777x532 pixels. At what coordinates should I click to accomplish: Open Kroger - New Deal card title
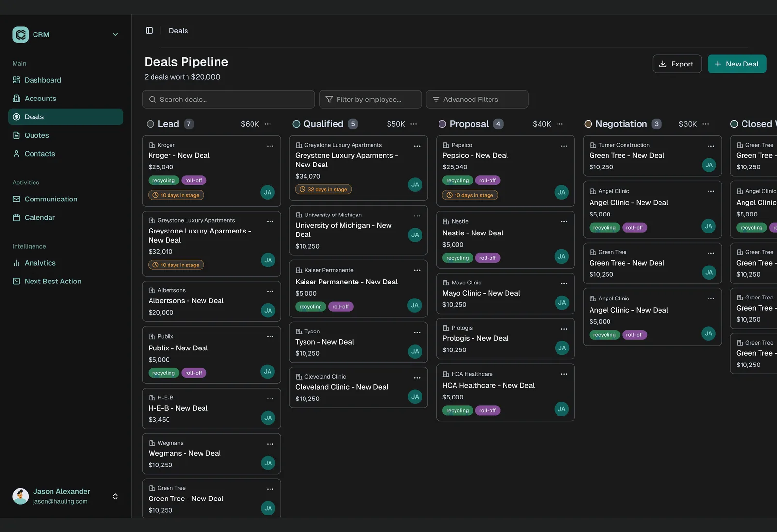(179, 155)
